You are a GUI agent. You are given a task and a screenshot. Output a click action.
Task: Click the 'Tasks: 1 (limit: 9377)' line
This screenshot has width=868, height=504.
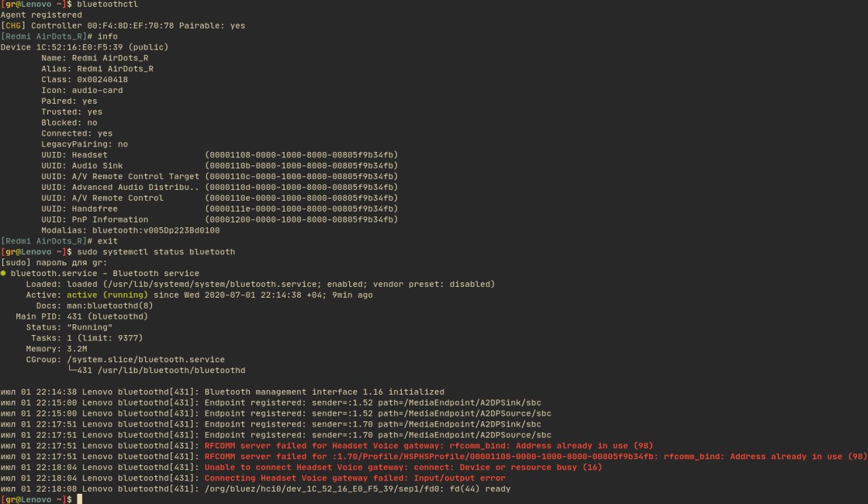[87, 338]
